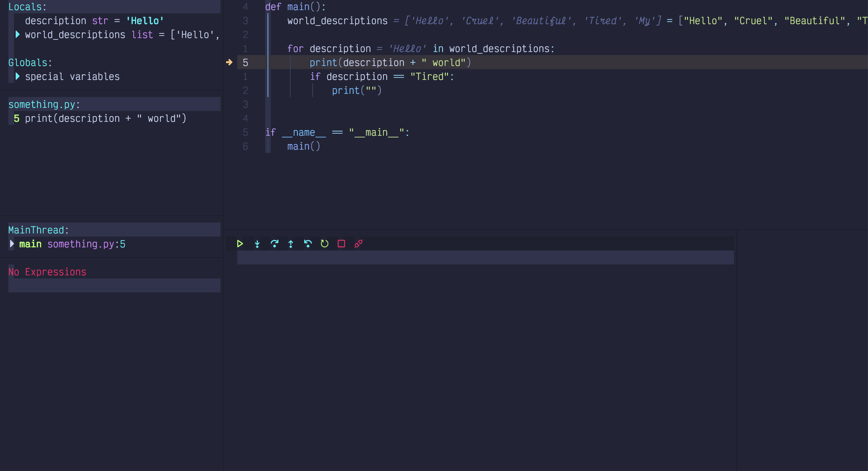868x471 pixels.
Task: Expand special variables under Globals
Action: click(17, 76)
